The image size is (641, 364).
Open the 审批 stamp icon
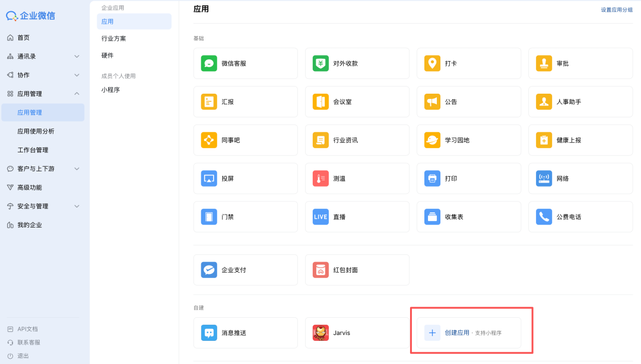[x=544, y=63]
